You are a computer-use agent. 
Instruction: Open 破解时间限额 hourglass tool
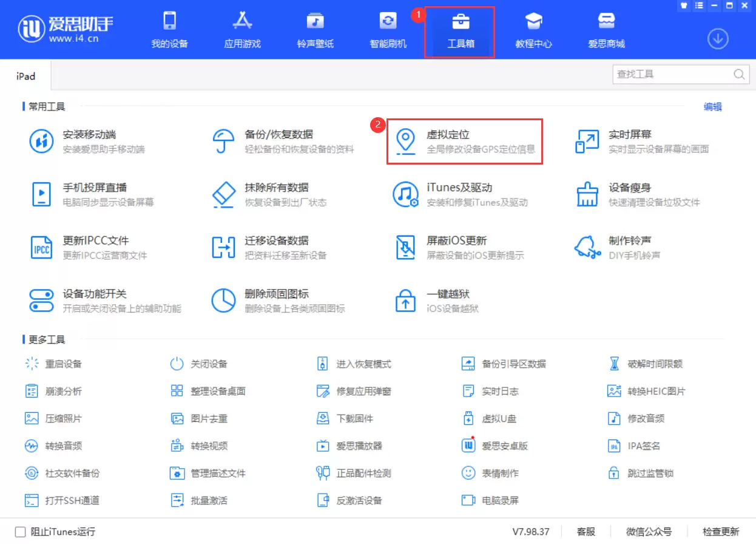[x=645, y=364]
